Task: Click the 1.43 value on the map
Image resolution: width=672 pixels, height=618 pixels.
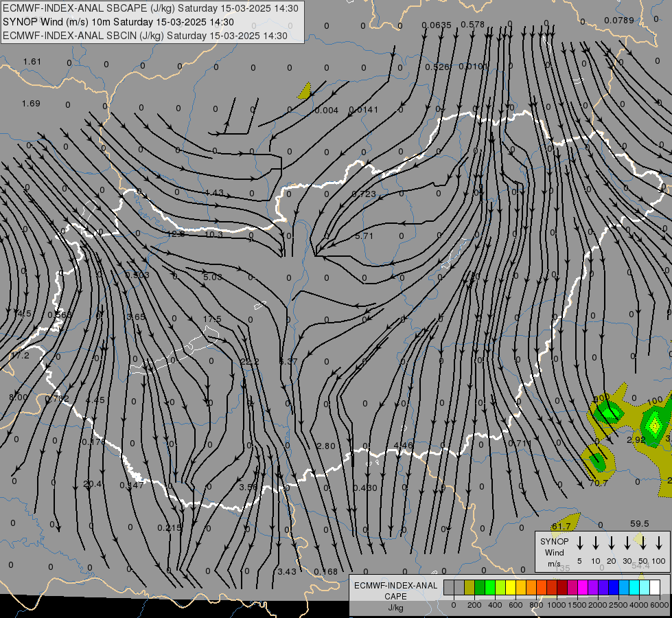Action: click(214, 192)
